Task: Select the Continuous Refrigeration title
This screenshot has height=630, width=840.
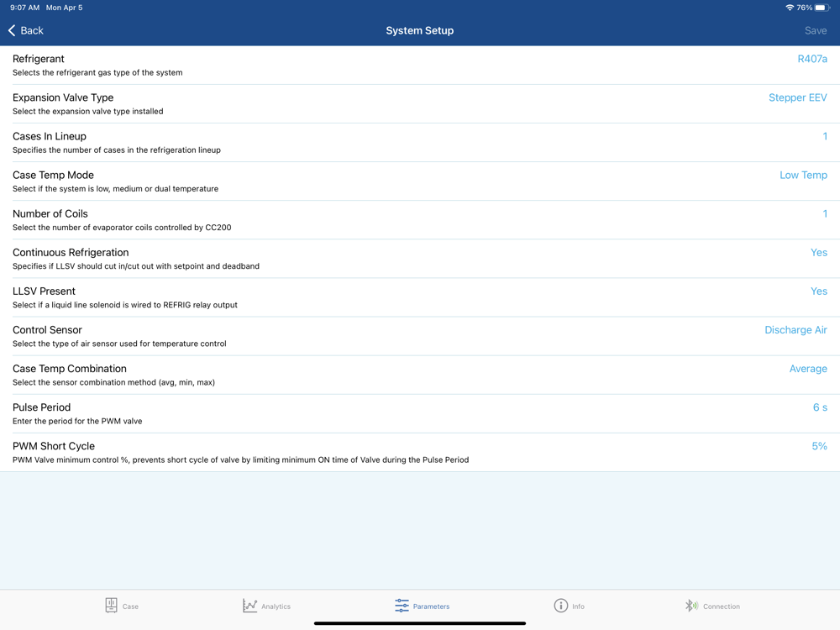Action: click(x=71, y=252)
